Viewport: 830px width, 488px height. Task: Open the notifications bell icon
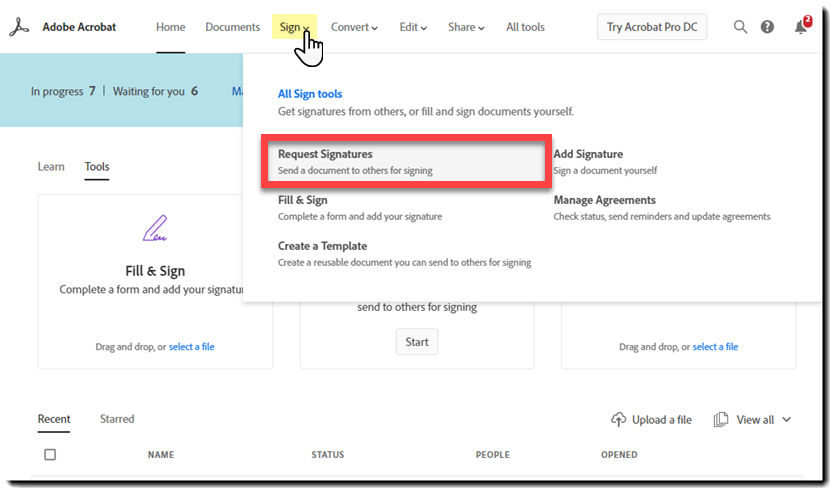pyautogui.click(x=801, y=26)
